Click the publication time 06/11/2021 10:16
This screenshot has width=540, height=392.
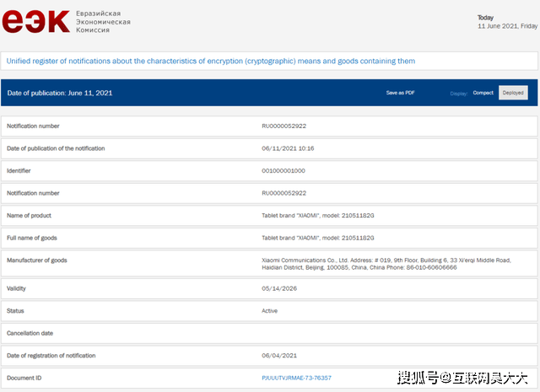[288, 148]
